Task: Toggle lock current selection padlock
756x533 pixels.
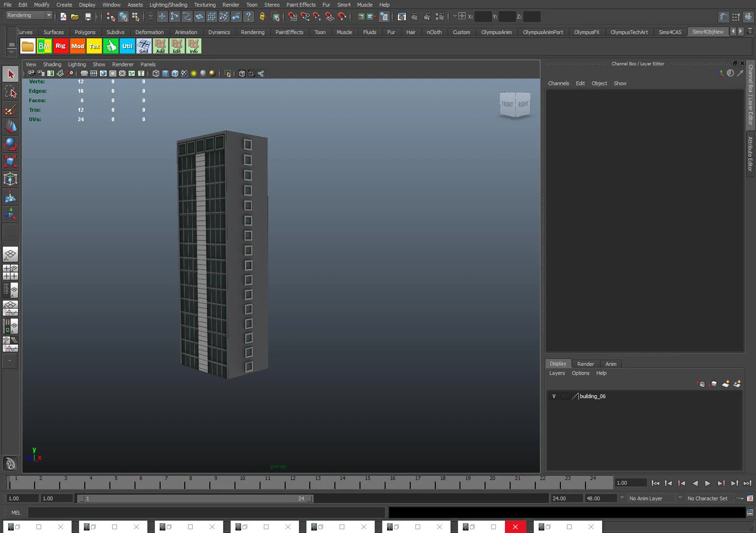Action: point(262,17)
